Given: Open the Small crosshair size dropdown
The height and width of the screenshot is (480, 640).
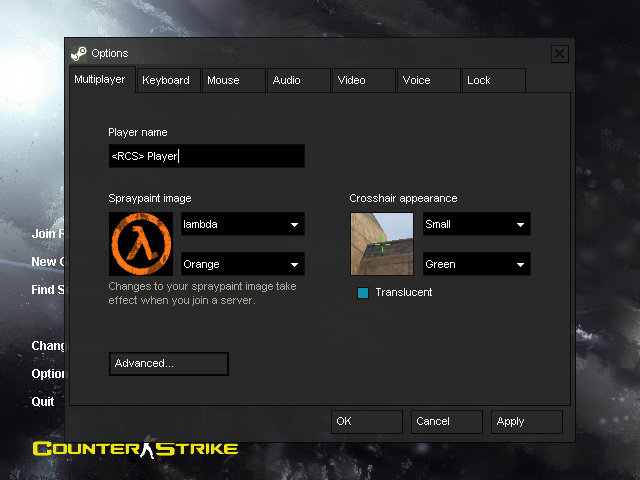Looking at the screenshot, I should tap(476, 225).
